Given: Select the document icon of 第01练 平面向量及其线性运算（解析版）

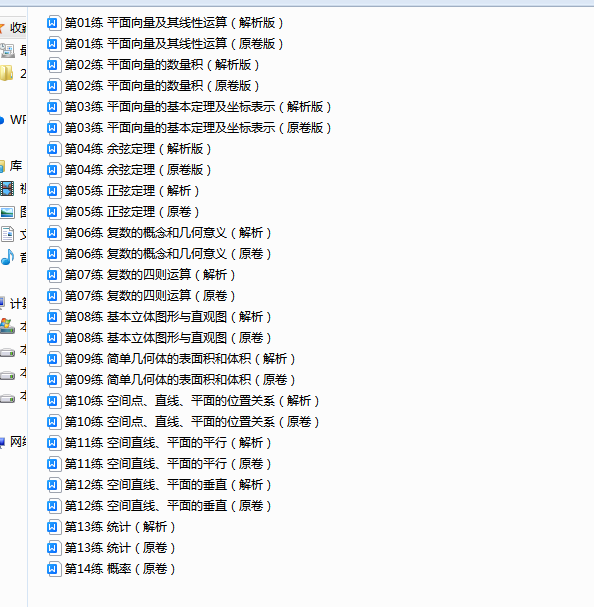Looking at the screenshot, I should [53, 23].
